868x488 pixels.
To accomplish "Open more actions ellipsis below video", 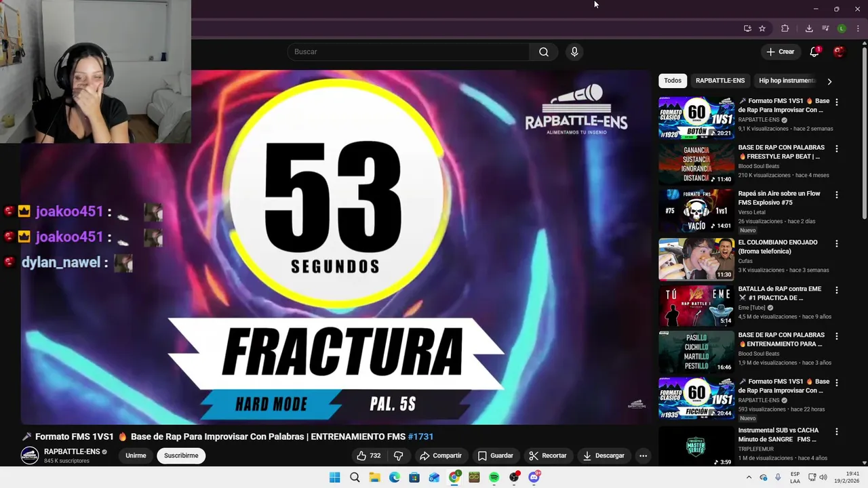I will click(643, 455).
